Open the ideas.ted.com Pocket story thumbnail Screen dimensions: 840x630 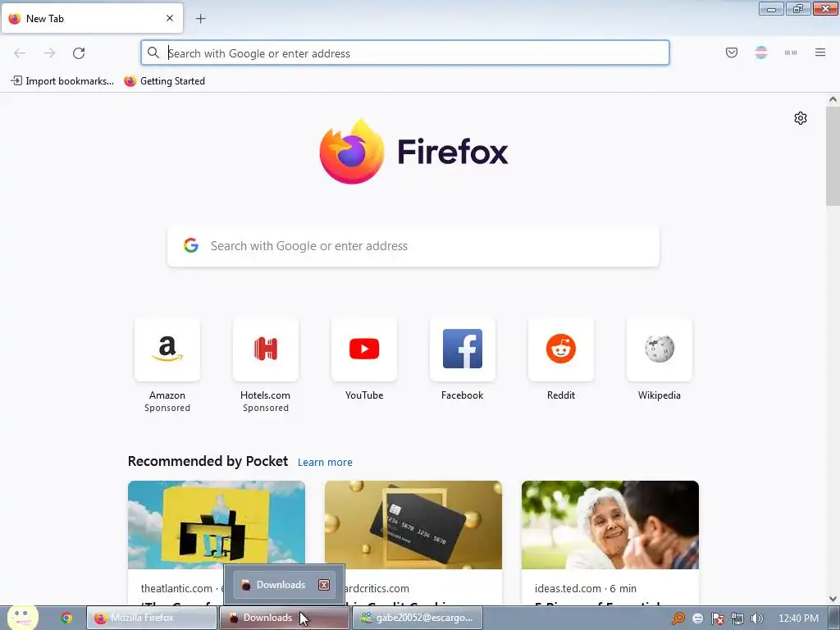coord(610,524)
